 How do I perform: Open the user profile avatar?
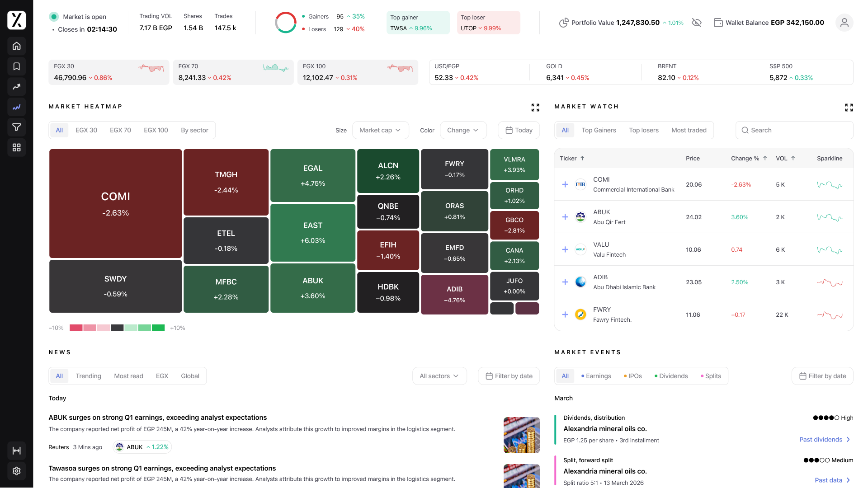[844, 23]
